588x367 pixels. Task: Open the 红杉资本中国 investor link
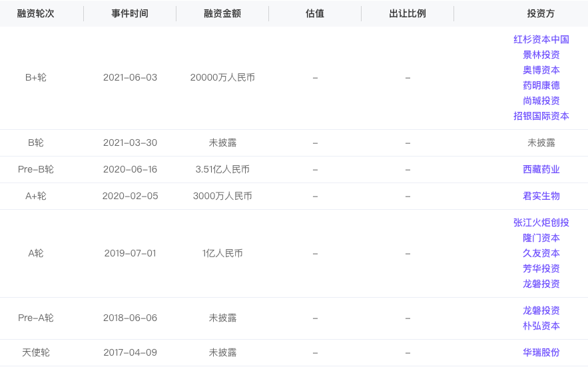point(541,39)
